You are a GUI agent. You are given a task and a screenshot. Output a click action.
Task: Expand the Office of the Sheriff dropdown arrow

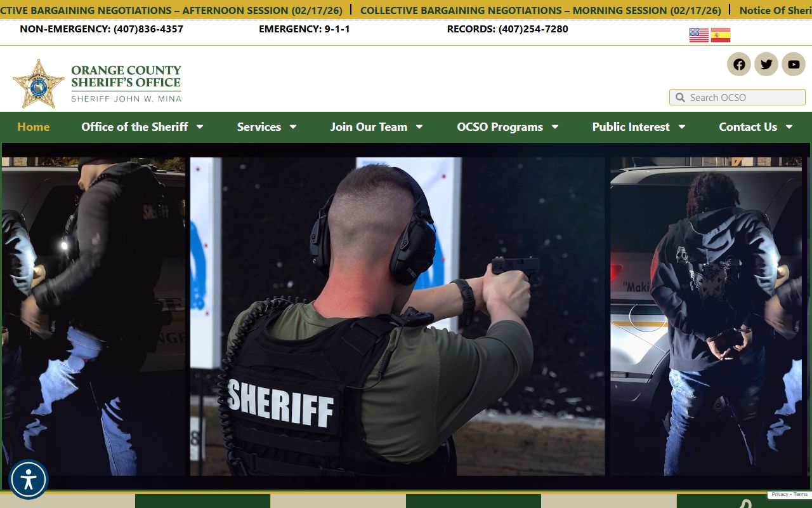(x=199, y=127)
